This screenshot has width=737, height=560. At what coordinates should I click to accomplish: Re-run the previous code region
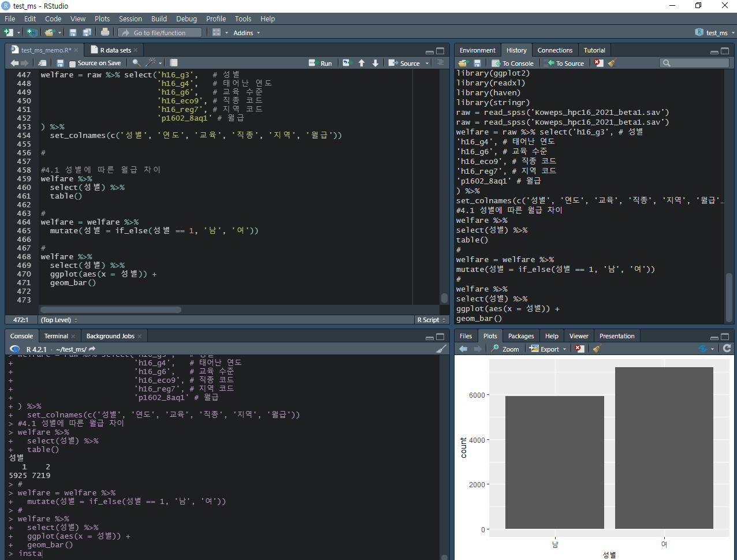tap(347, 63)
